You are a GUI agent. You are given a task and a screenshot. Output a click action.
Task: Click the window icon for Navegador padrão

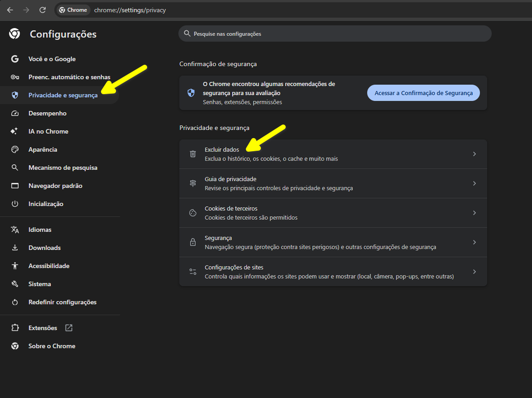[15, 185]
